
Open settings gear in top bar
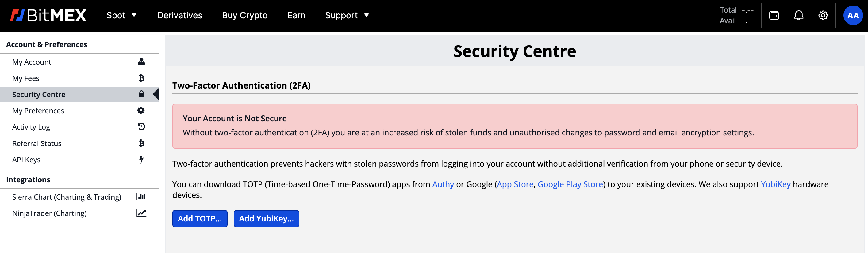(x=823, y=16)
